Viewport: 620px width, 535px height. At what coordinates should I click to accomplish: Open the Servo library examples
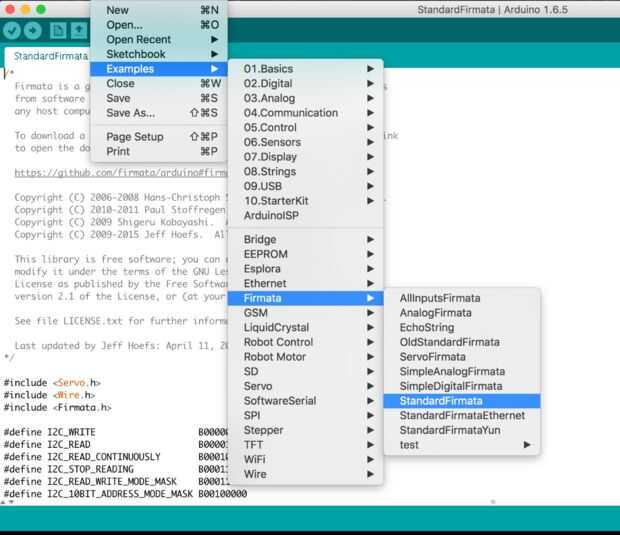coord(305,386)
